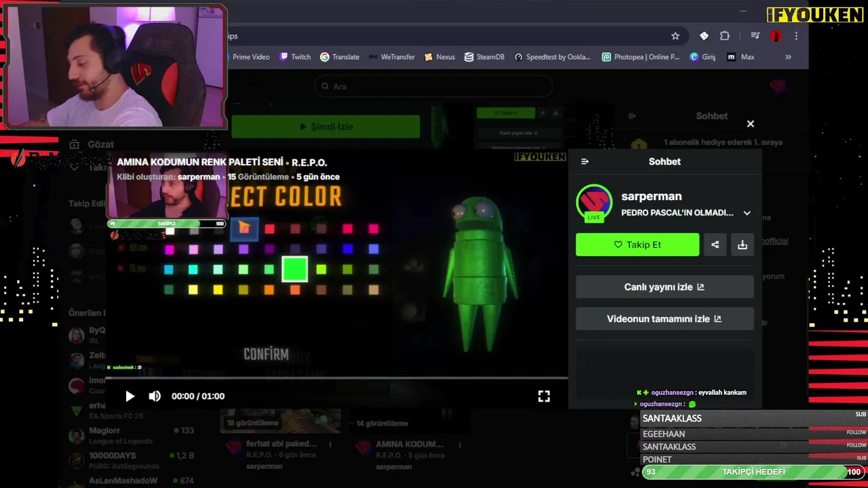The width and height of the screenshot is (868, 488).
Task: Open the media control playlist icon
Action: click(755, 36)
